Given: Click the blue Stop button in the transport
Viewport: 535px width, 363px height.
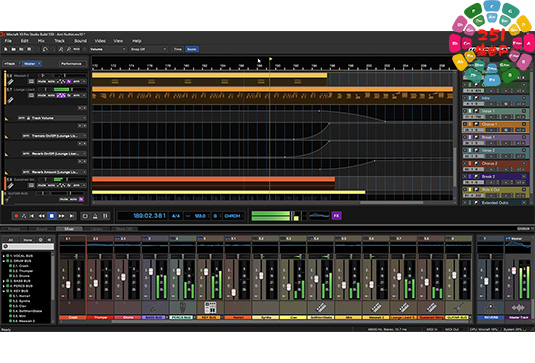Looking at the screenshot, I should pyautogui.click(x=52, y=216).
